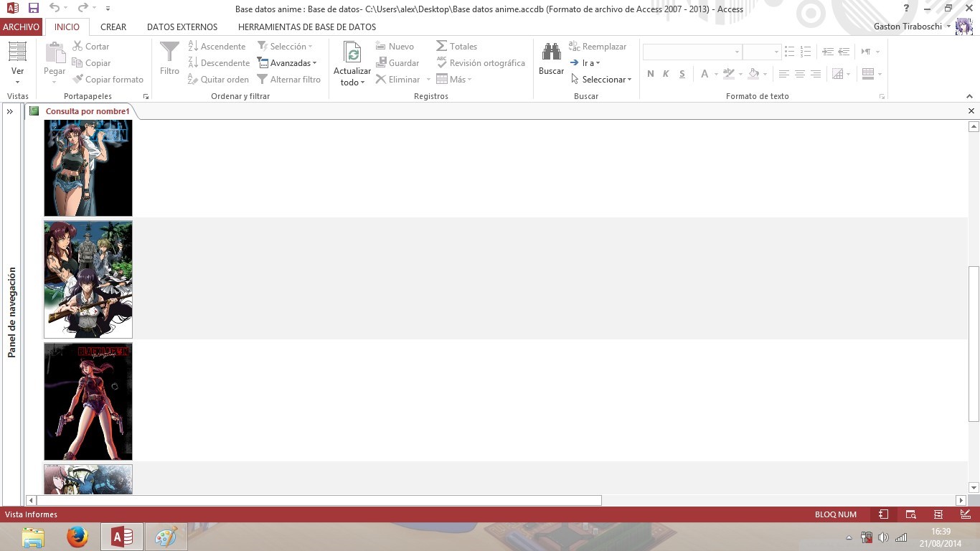Expand the Ver dropdown arrow
The width and height of the screenshot is (980, 551).
point(17,82)
